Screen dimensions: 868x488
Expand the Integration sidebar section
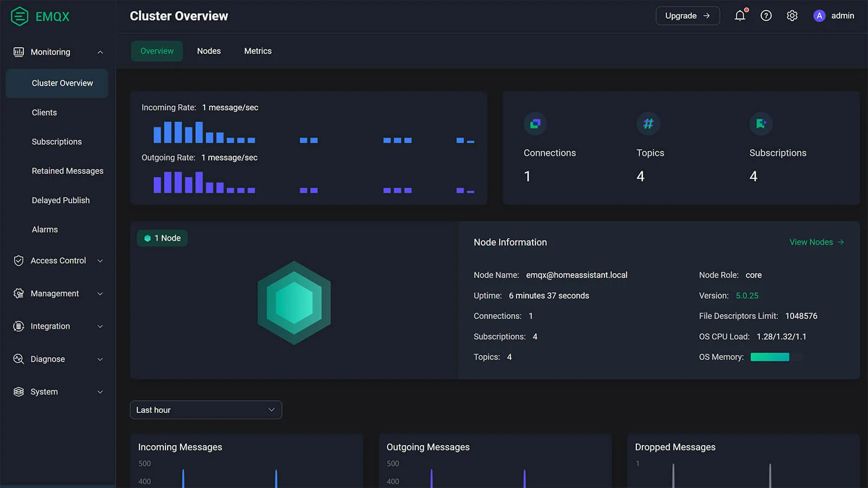pos(58,326)
